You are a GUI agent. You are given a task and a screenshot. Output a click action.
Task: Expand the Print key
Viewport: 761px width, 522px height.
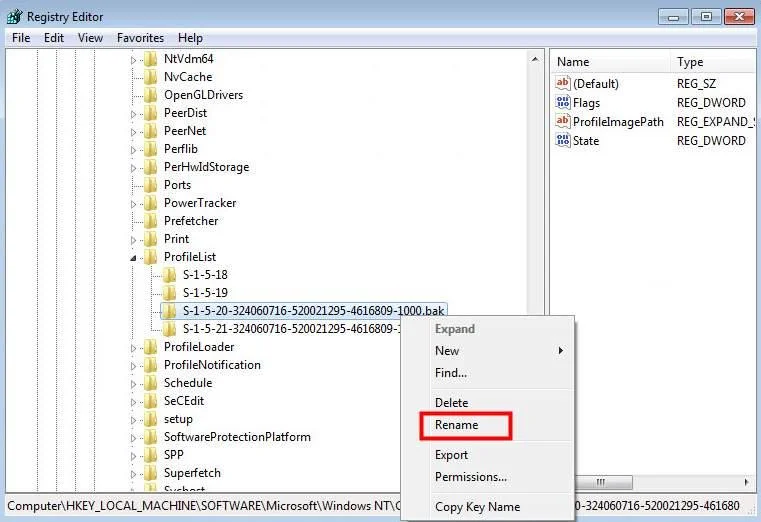tap(133, 240)
